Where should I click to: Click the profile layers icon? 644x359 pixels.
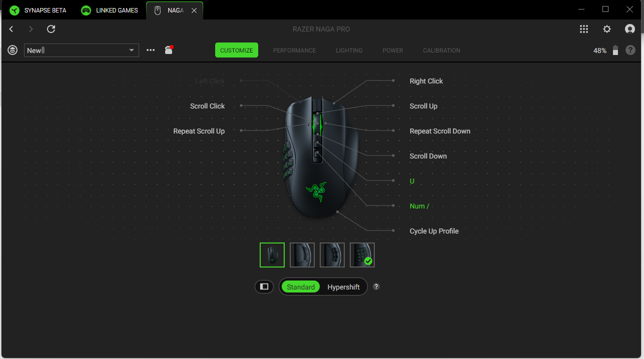click(x=13, y=50)
